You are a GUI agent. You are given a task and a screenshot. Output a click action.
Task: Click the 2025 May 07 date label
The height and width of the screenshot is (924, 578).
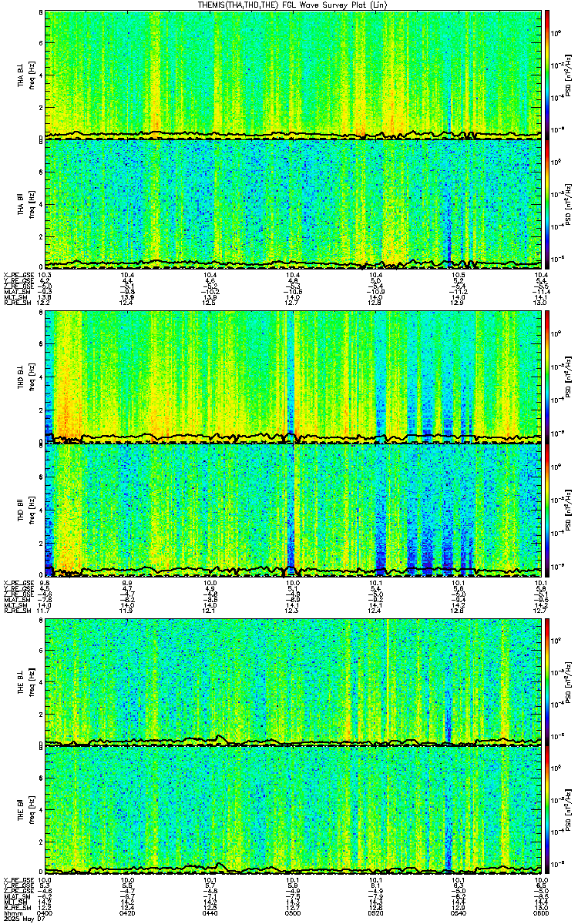click(17, 920)
